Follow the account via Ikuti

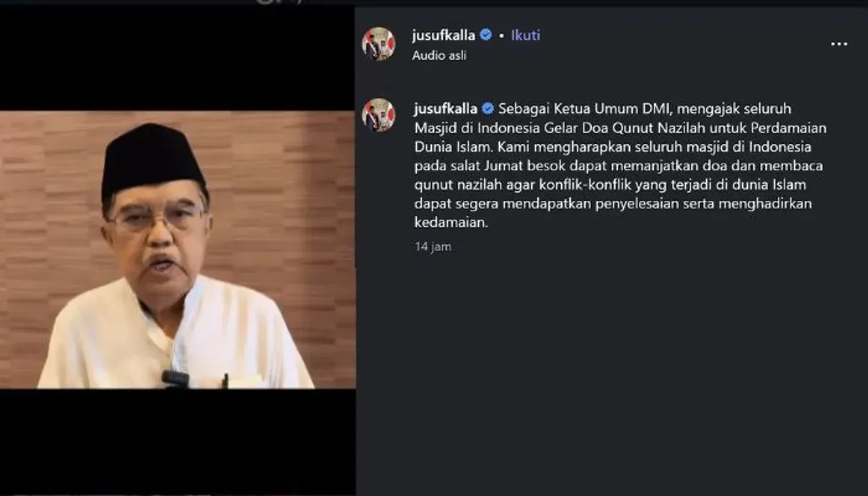pos(526,35)
